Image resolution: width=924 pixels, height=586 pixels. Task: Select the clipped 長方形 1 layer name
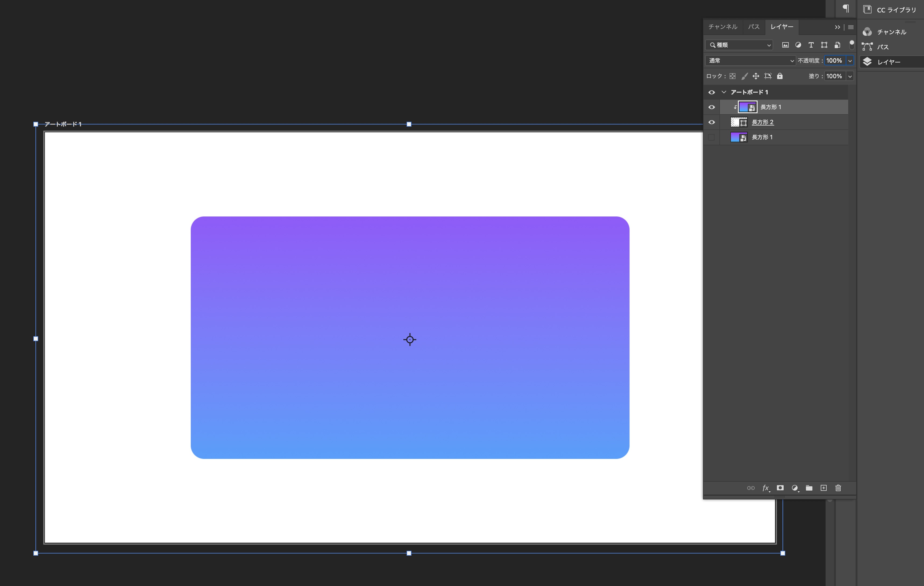click(770, 107)
